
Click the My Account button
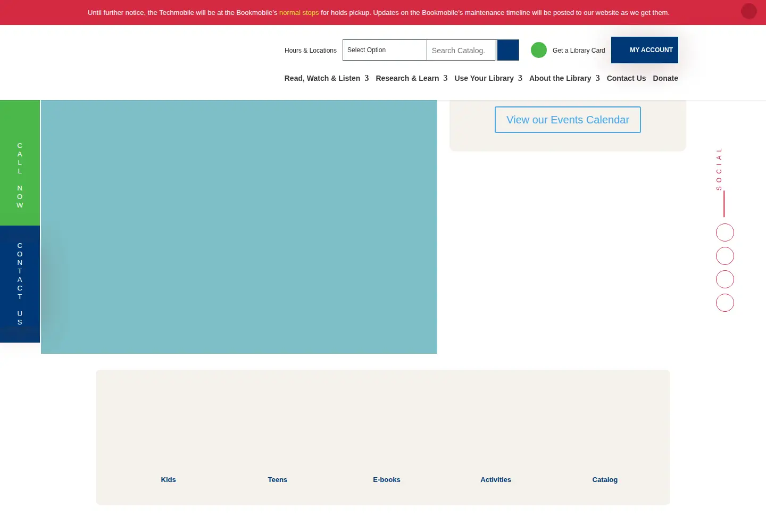(x=645, y=50)
